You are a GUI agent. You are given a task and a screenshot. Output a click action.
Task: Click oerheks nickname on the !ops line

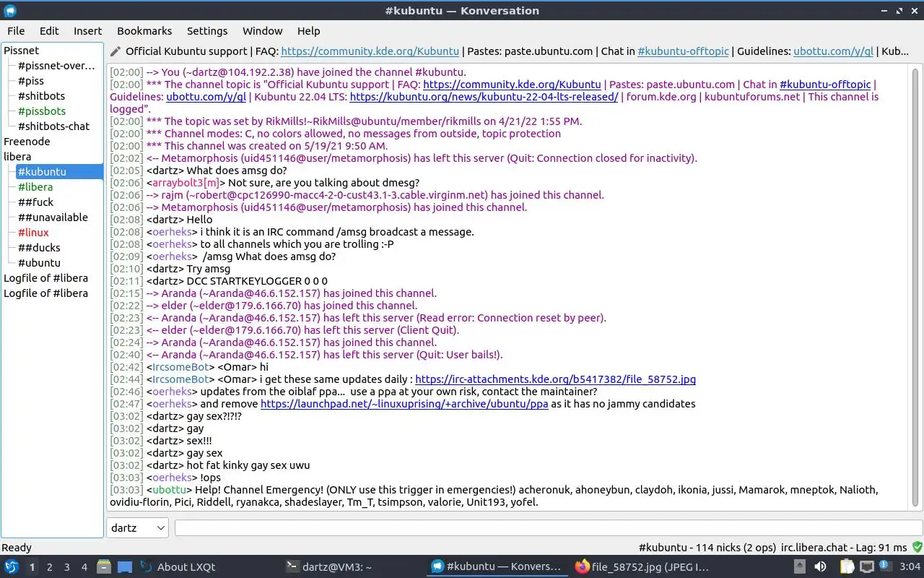coord(172,478)
